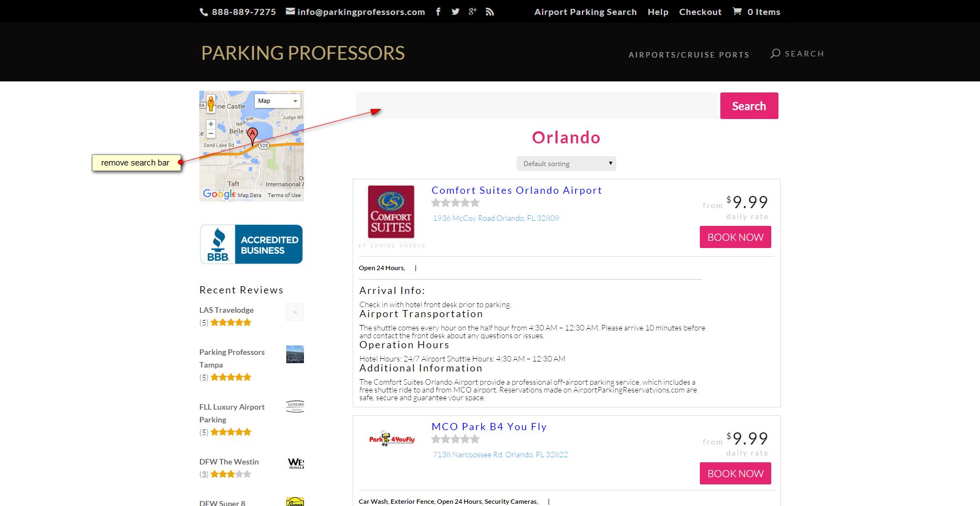Open the Airport Parking Search menu
Viewport: 980px width, 506px height.
click(x=585, y=12)
